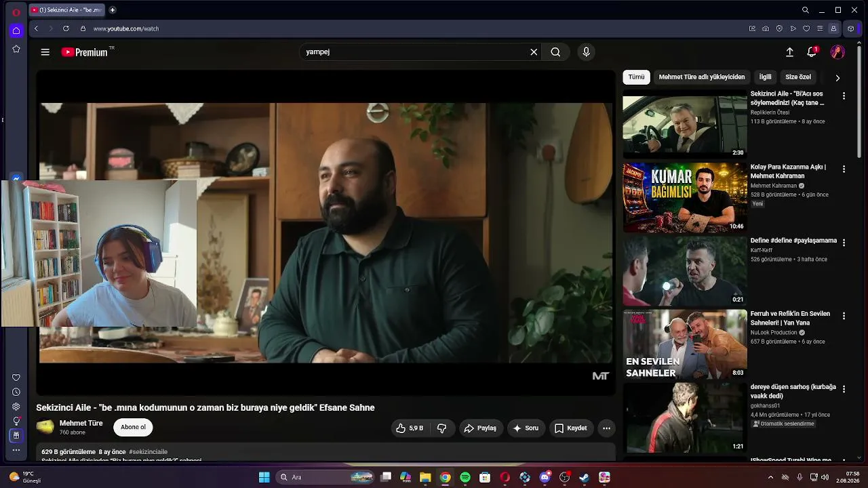Viewport: 868px width, 488px height.
Task: View site security lock information
Action: 83,28
